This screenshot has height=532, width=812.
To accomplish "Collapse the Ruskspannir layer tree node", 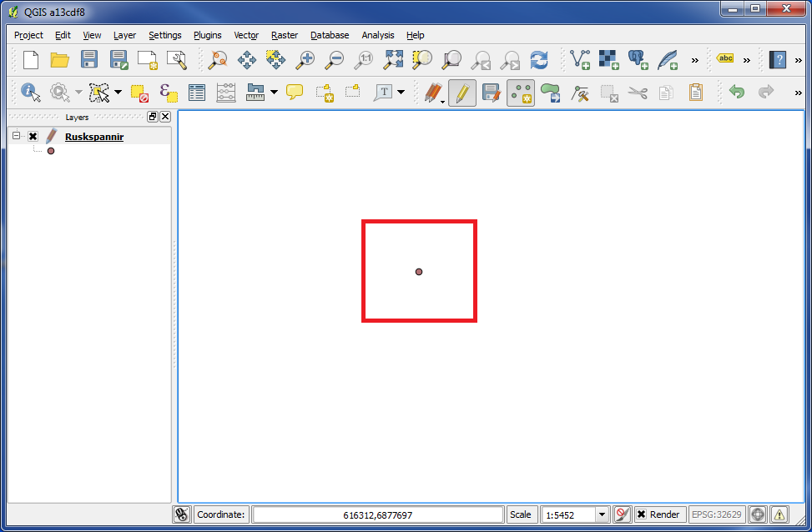I will (16, 136).
